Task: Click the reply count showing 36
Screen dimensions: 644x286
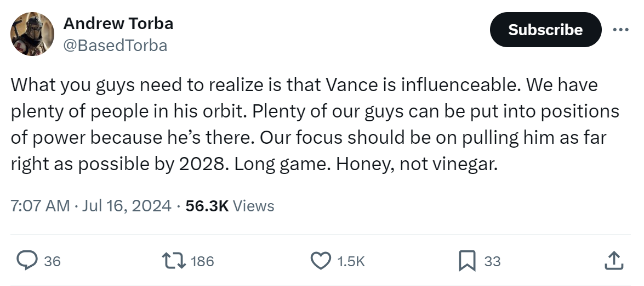Action: 52,262
